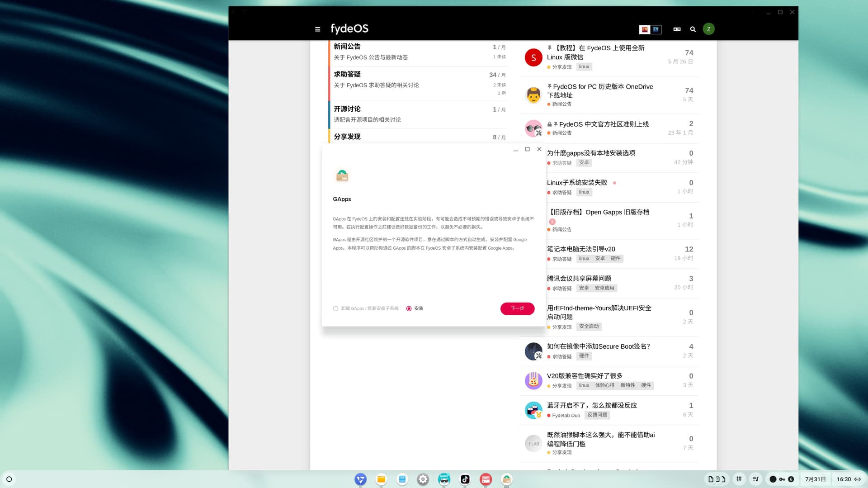This screenshot has height=488, width=868.
Task: Click the 安全启动 tag
Action: point(589,327)
